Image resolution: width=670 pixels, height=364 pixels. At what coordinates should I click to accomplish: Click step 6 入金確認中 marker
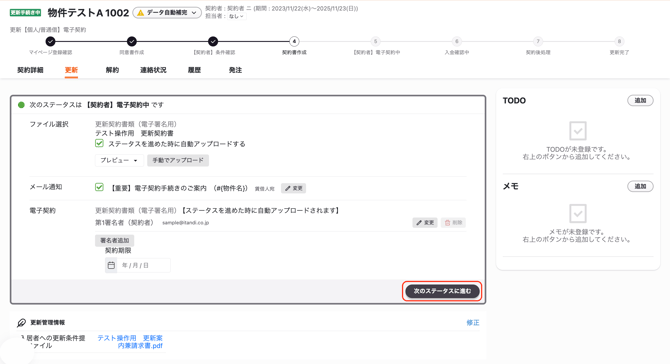point(456,41)
